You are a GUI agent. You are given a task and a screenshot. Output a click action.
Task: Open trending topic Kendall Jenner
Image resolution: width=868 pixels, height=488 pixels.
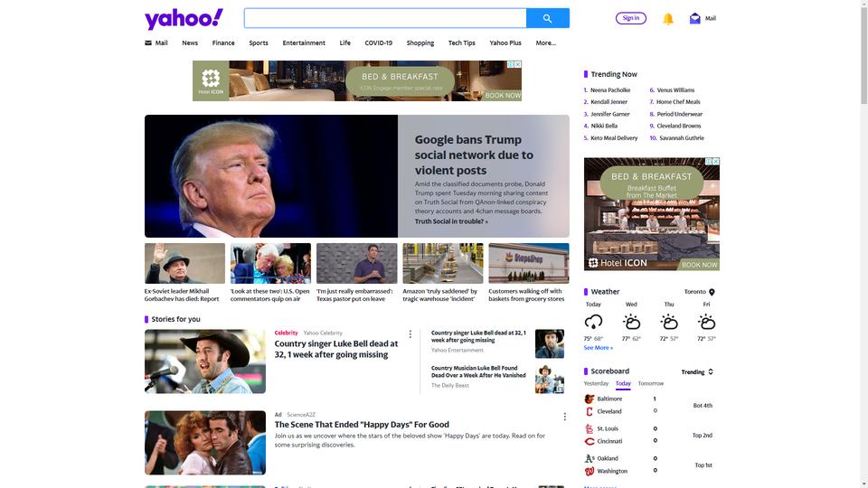(609, 102)
